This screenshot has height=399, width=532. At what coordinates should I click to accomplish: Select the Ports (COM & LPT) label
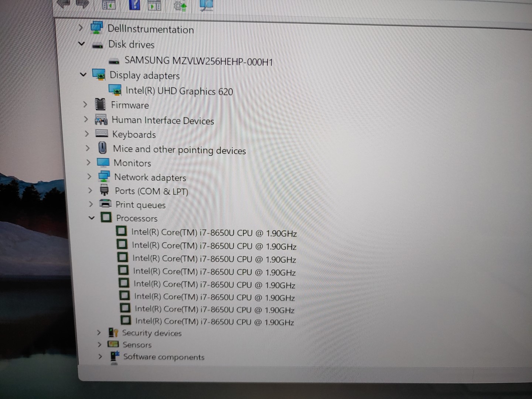pos(151,191)
